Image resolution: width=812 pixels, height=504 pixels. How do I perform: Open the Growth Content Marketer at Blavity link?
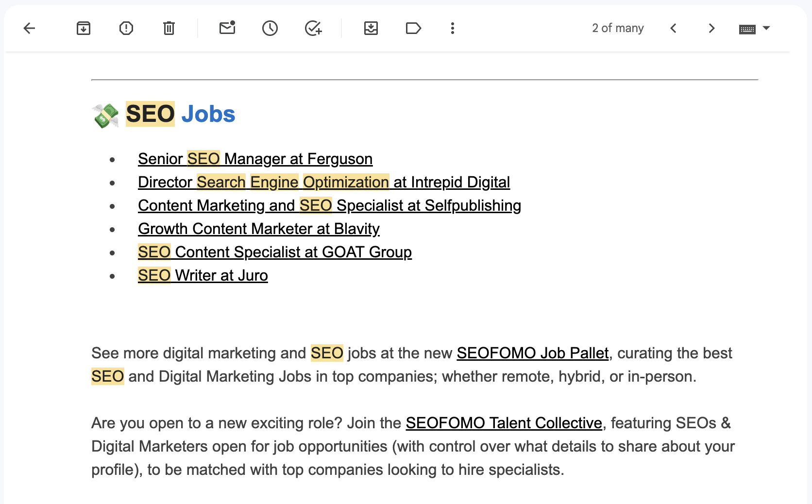259,229
